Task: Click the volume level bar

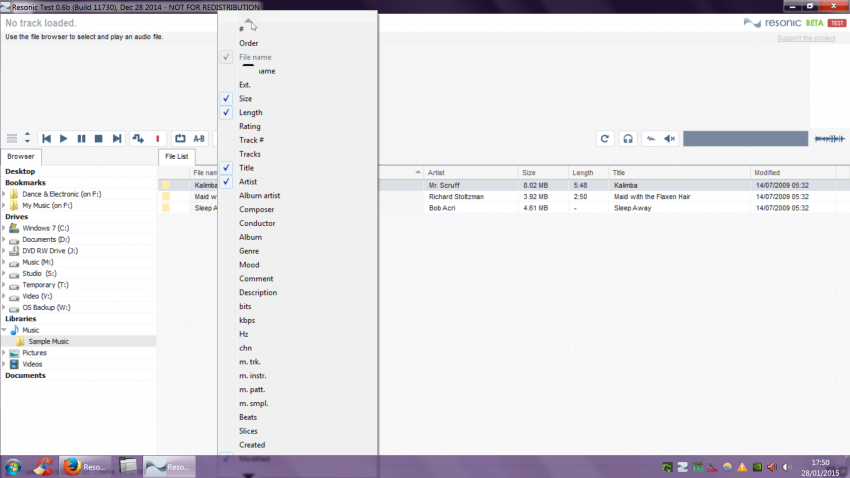Action: click(x=744, y=139)
